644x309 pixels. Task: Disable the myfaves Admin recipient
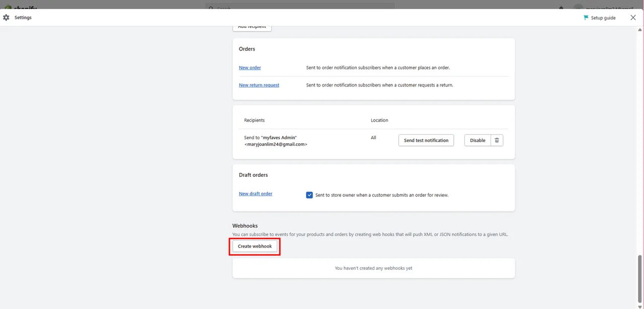point(477,140)
